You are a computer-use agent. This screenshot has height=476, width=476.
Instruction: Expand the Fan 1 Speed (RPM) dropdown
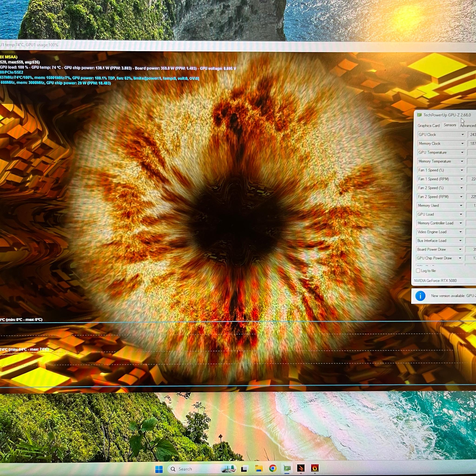(x=462, y=179)
